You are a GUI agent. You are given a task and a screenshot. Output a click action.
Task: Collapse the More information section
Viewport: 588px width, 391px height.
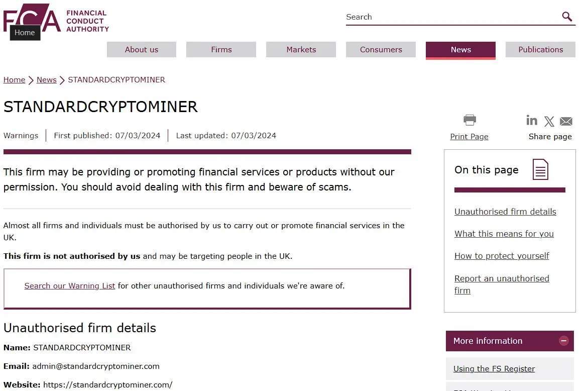[x=564, y=341]
